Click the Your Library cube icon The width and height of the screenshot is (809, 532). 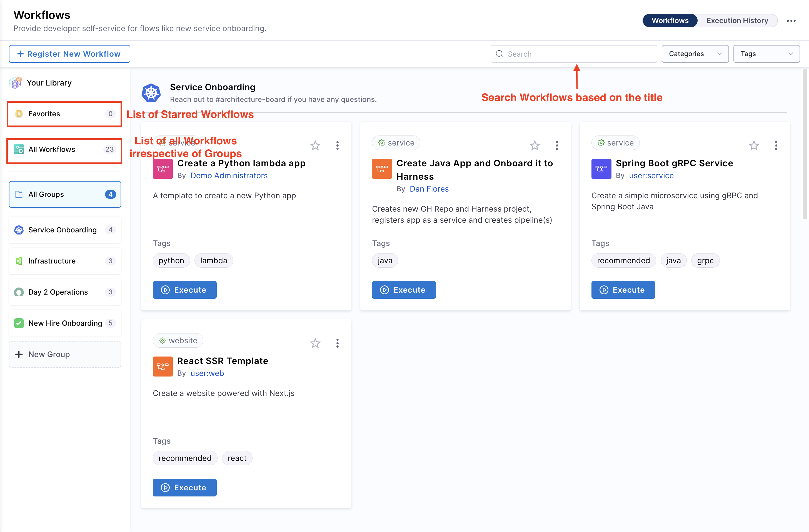coord(16,83)
